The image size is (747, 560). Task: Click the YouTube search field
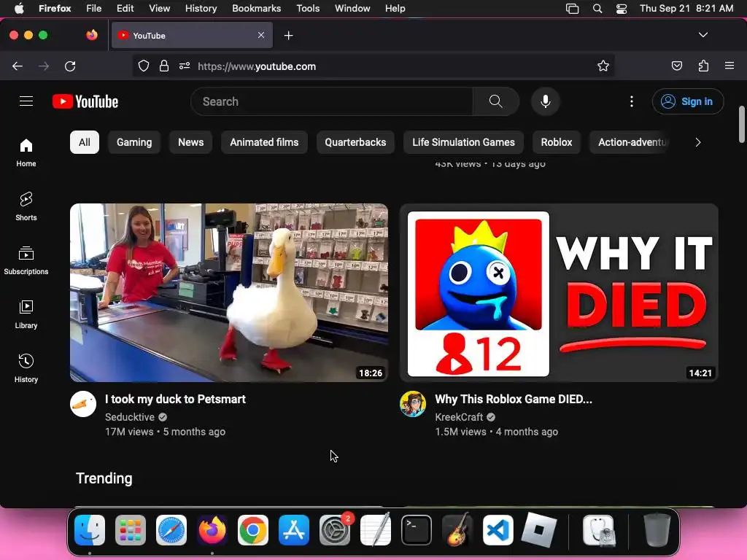[x=332, y=101]
